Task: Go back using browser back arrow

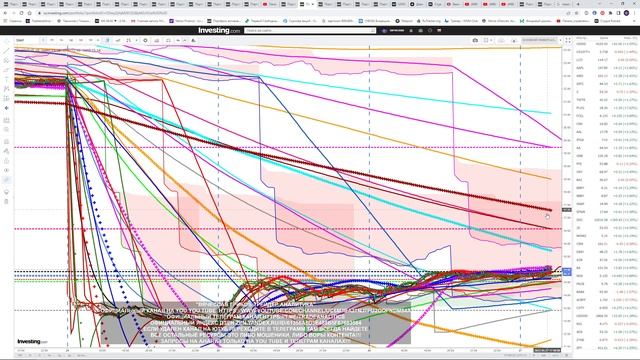Action: (x=5, y=13)
